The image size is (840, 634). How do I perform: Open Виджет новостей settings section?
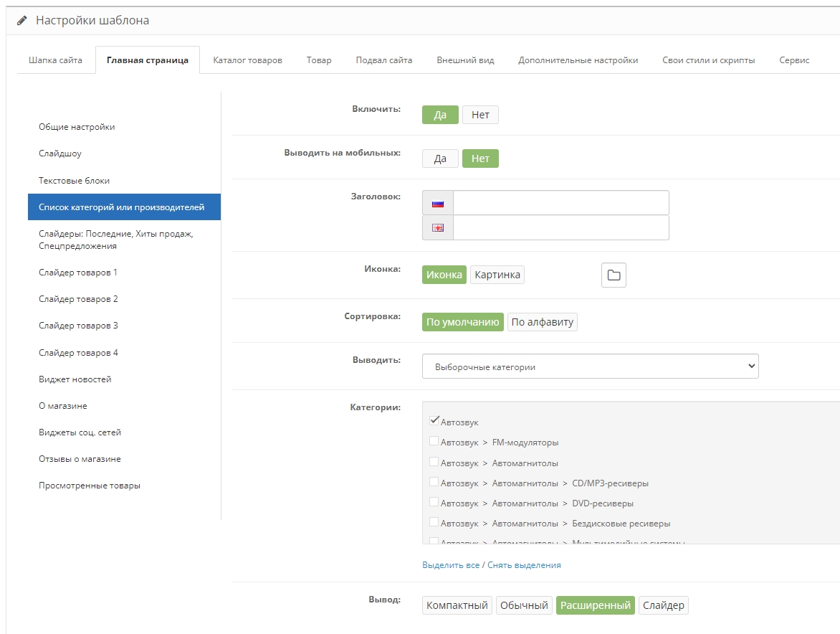75,379
